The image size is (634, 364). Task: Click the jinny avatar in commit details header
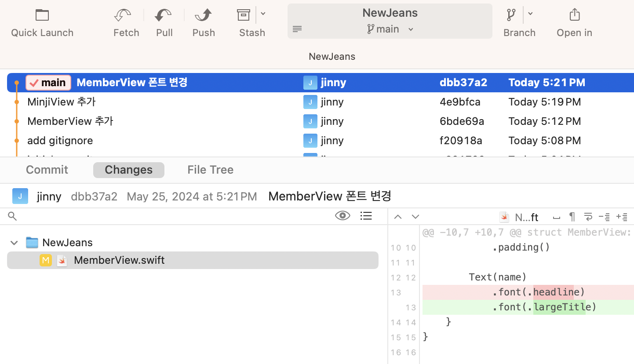[20, 196]
